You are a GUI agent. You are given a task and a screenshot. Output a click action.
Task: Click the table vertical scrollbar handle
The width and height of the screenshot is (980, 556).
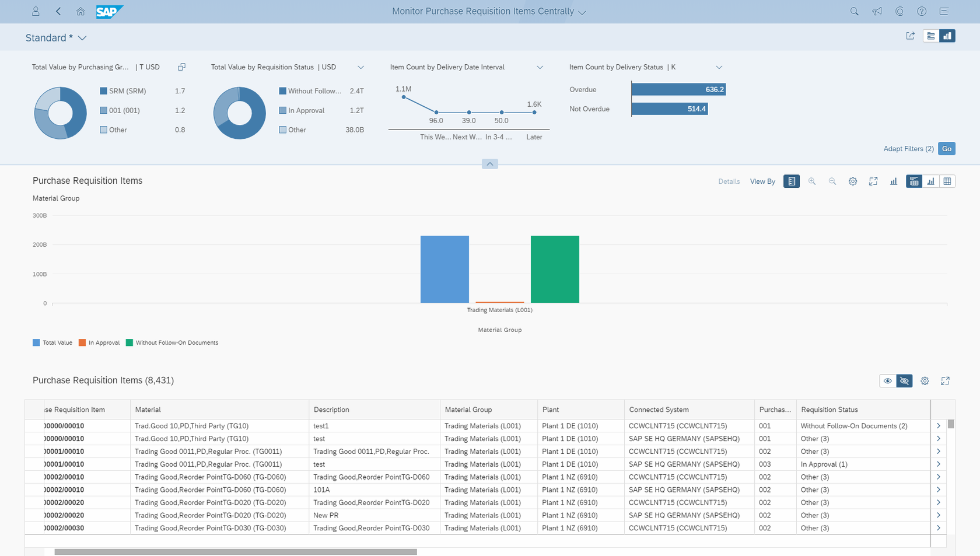[x=951, y=424]
